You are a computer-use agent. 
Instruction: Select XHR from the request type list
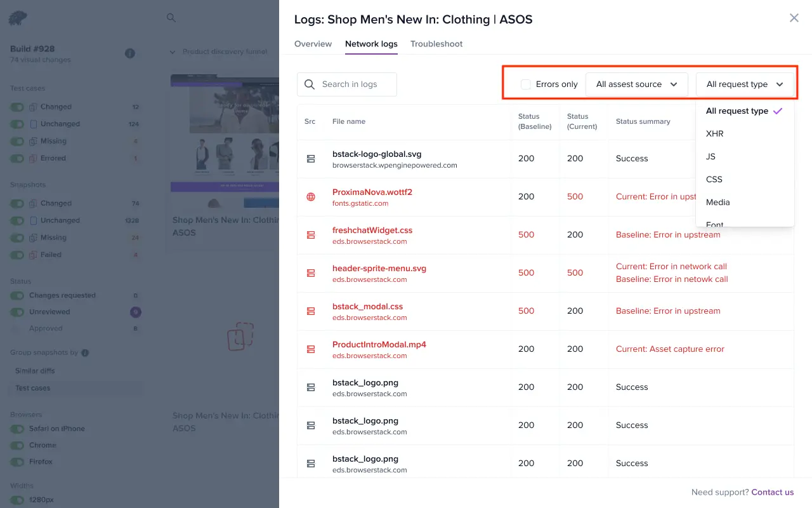point(714,134)
